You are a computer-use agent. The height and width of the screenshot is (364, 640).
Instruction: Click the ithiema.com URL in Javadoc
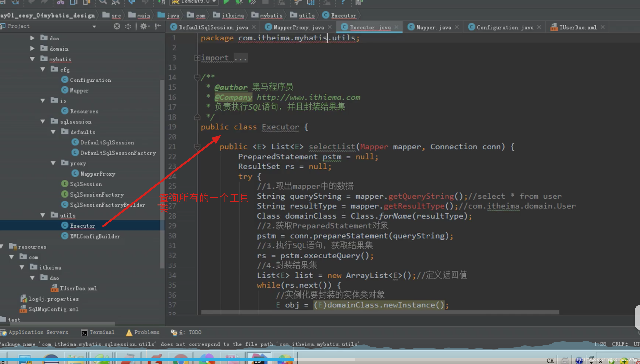coord(309,97)
